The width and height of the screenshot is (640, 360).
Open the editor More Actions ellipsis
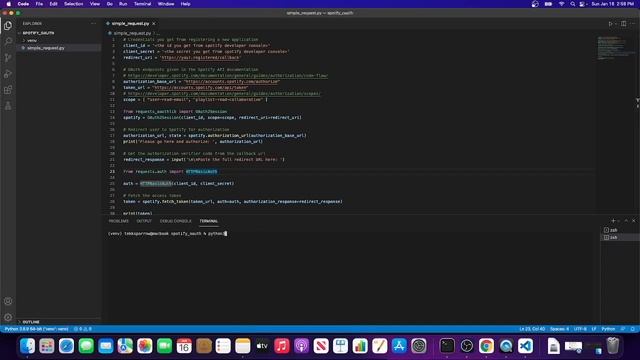(633, 24)
